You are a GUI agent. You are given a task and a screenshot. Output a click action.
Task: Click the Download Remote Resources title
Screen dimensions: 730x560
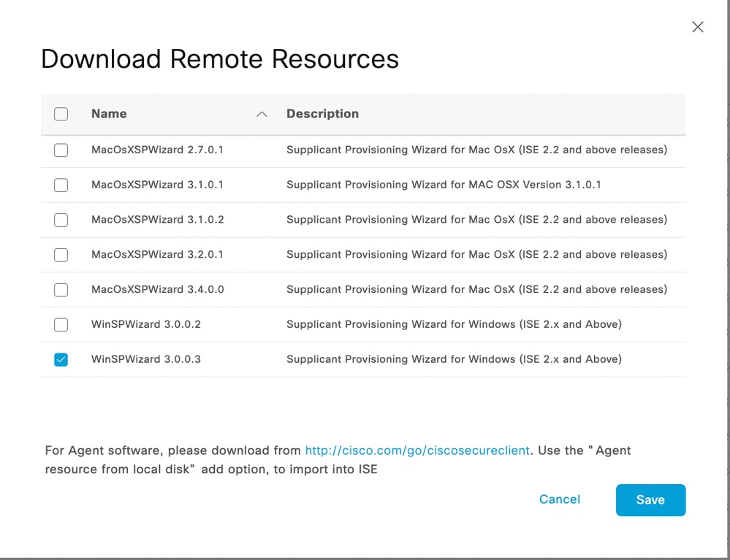point(220,59)
